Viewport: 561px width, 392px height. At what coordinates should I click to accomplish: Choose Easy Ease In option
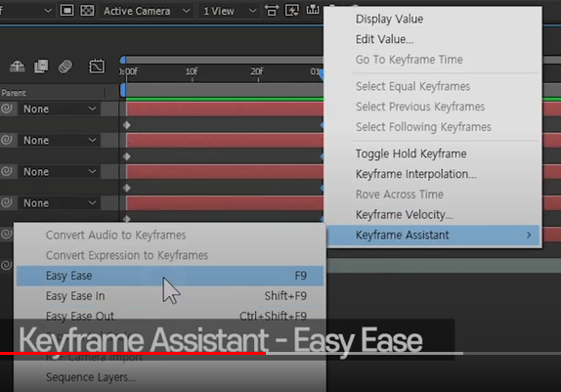(170, 296)
